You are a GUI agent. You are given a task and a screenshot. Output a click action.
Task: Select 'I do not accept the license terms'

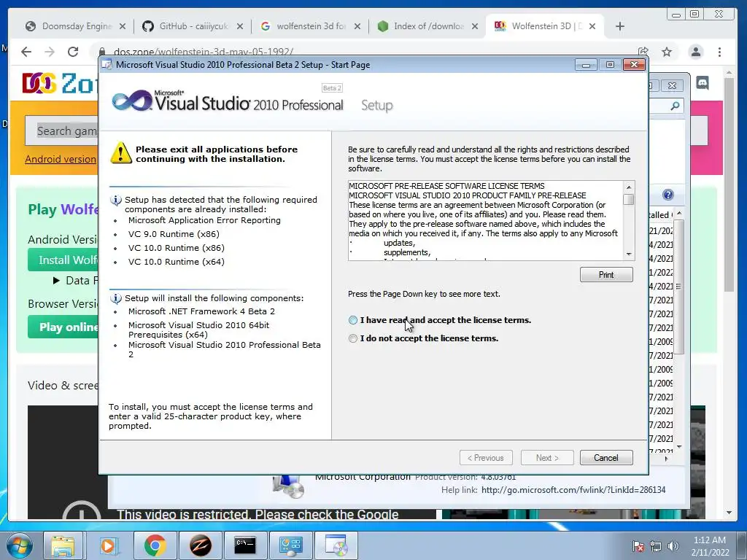click(353, 338)
